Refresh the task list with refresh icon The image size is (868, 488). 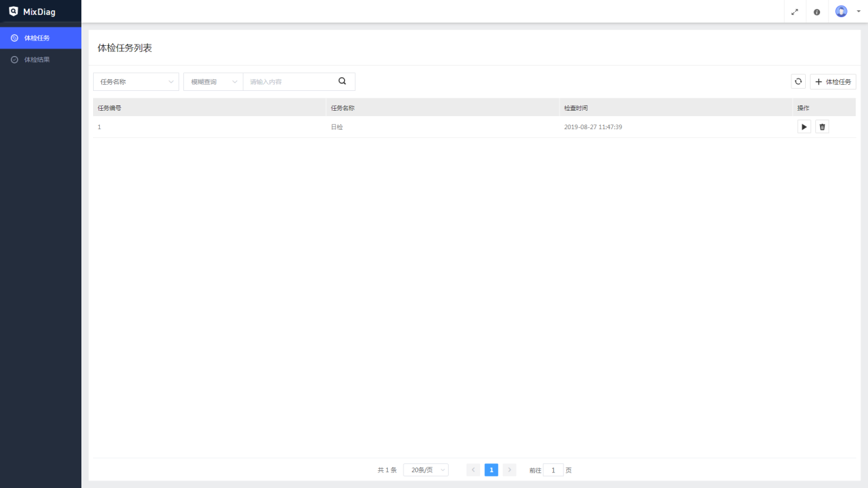tap(798, 81)
